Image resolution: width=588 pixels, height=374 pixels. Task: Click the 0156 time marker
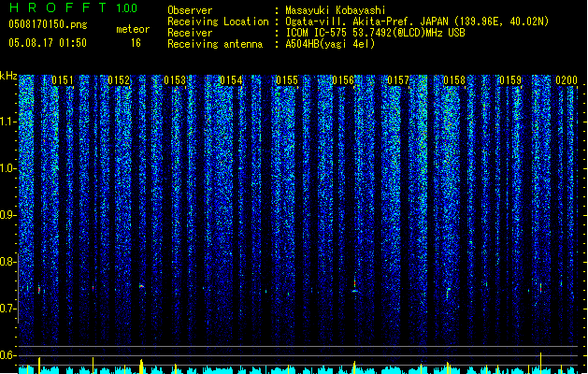[x=343, y=80]
